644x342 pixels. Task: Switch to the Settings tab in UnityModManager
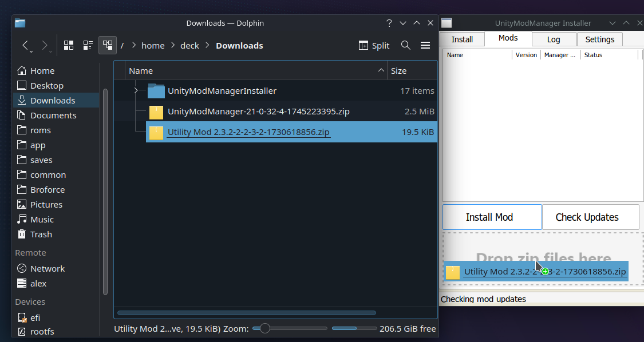[600, 39]
